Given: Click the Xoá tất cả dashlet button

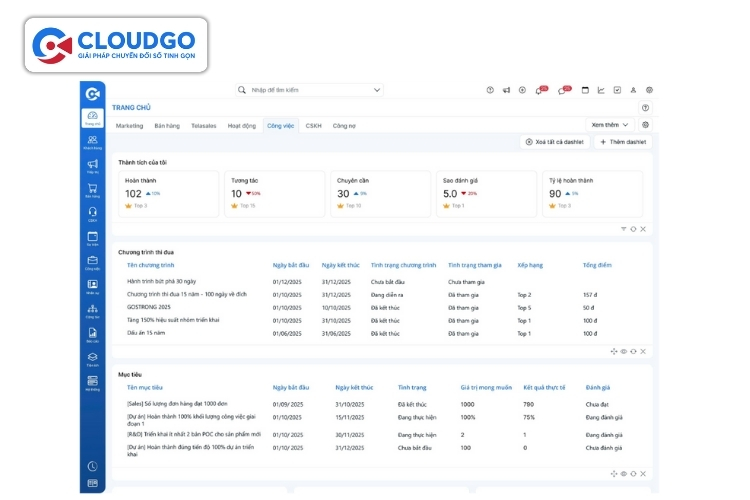Looking at the screenshot, I should 554,142.
